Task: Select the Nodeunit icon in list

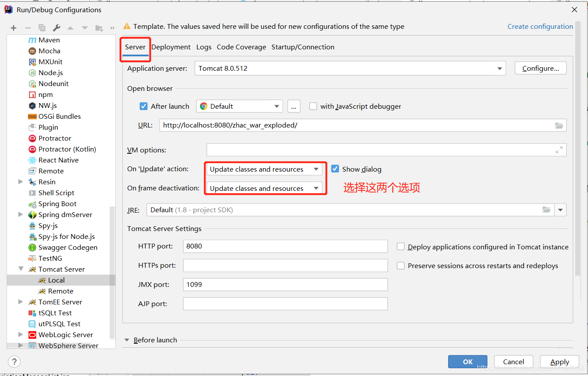Action: coord(32,83)
